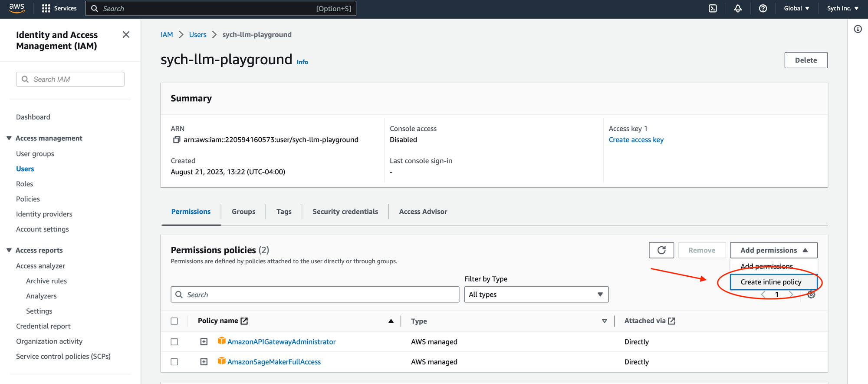Open the help question mark icon

[x=763, y=8]
